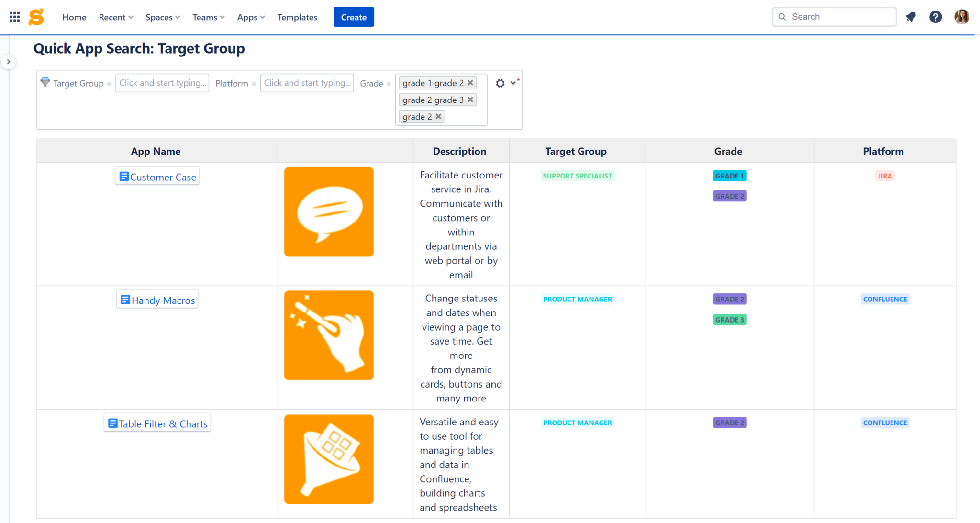Expand the chevron next to the gear
Viewport: 980px width, 523px height.
coord(513,83)
